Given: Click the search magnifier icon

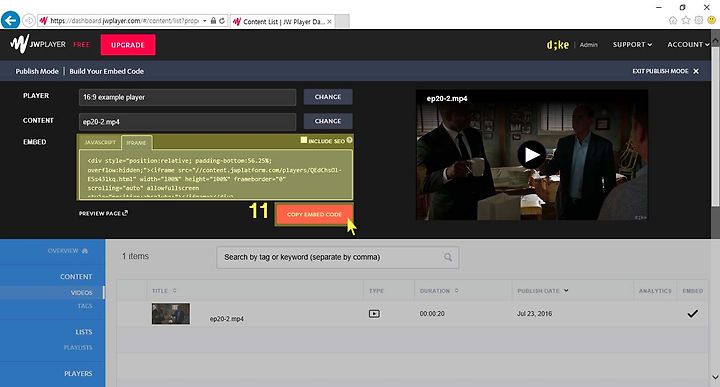Looking at the screenshot, I should coord(448,258).
